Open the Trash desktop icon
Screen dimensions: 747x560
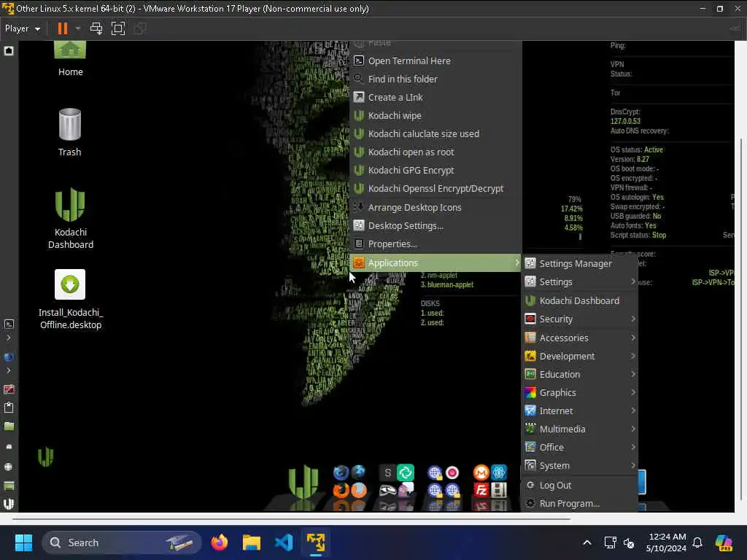(70, 133)
